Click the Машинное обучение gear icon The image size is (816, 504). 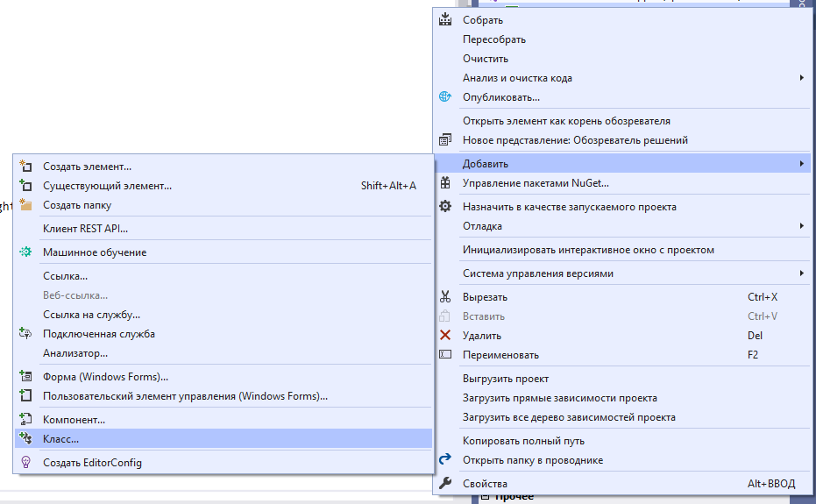coord(25,252)
